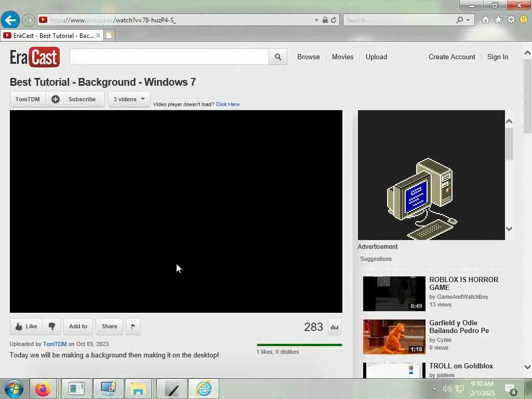Screen dimensions: 532x399
Task: Click the advertisement panel down arrow
Action: click(509, 229)
